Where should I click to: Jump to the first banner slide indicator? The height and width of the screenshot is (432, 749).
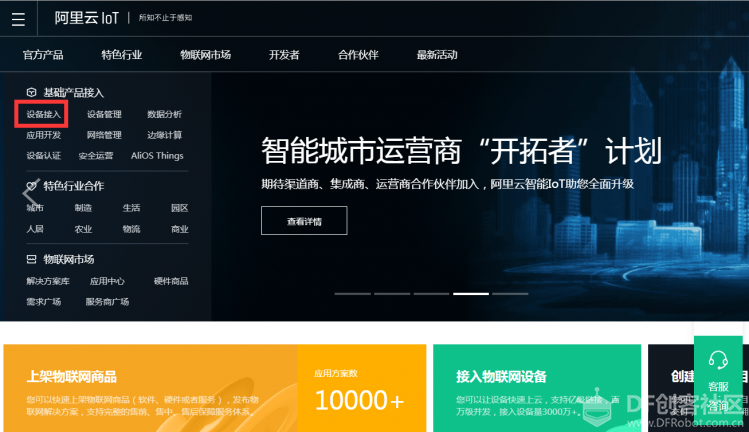(x=353, y=294)
